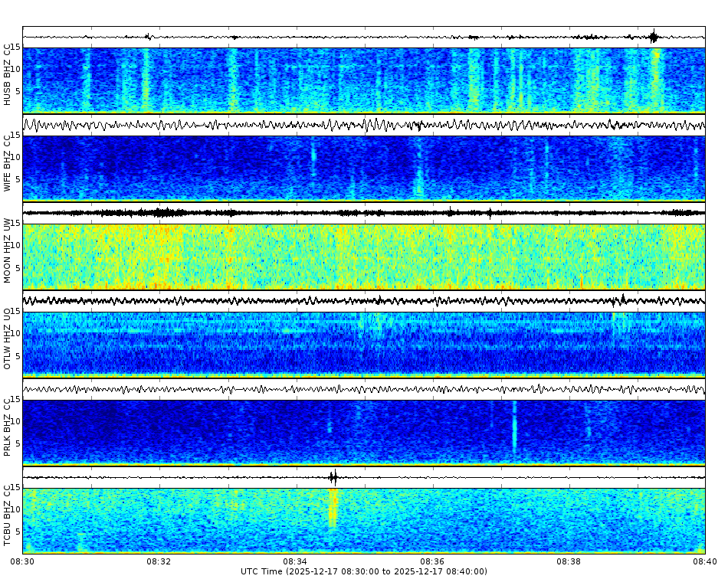Click the large amplitude spike in HUSB trace
The height and width of the screenshot is (579, 728).
click(654, 34)
